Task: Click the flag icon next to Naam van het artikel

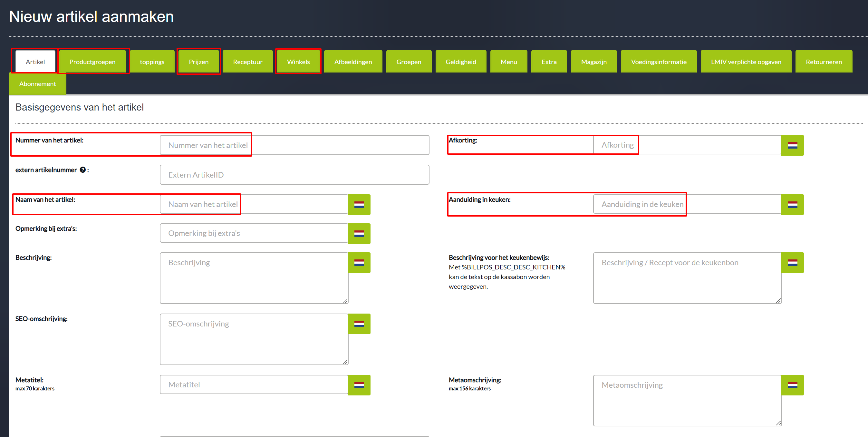Action: coord(359,205)
